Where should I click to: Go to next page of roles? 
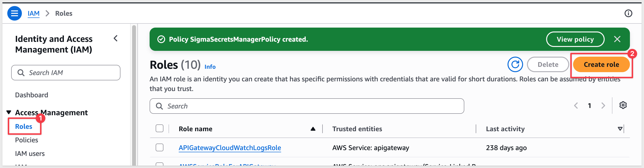click(603, 106)
